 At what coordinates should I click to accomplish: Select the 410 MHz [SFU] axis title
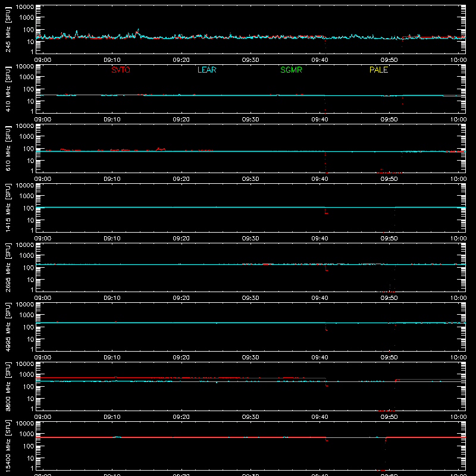click(x=8, y=89)
